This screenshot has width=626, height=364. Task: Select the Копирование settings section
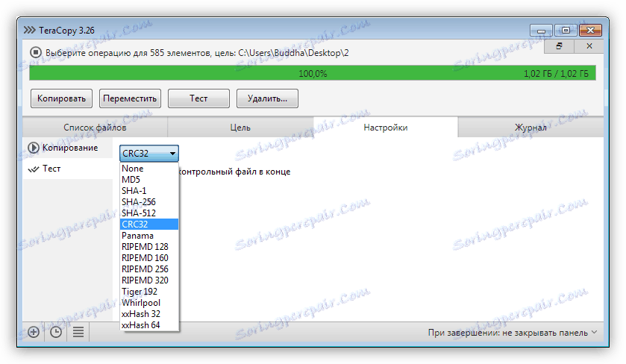[x=68, y=148]
